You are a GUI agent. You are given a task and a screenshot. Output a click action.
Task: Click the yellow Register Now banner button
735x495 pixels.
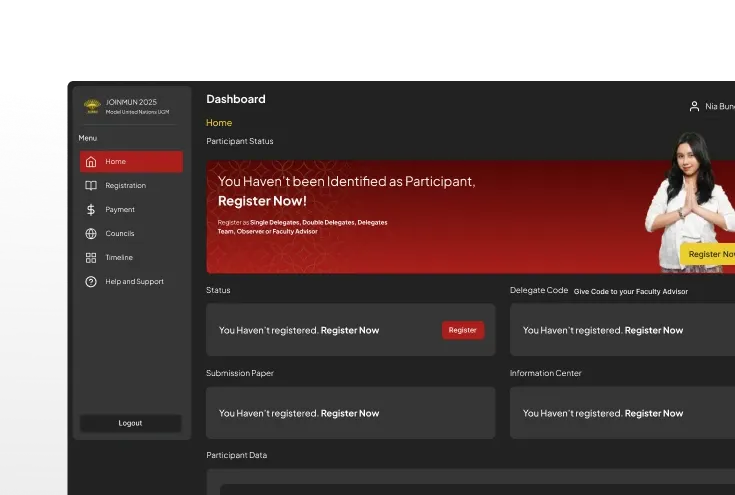[x=708, y=254]
